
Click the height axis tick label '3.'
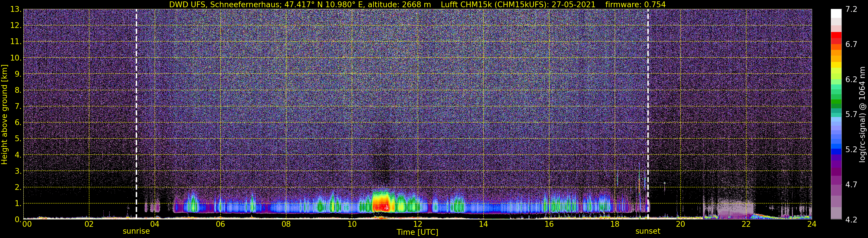pyautogui.click(x=18, y=171)
